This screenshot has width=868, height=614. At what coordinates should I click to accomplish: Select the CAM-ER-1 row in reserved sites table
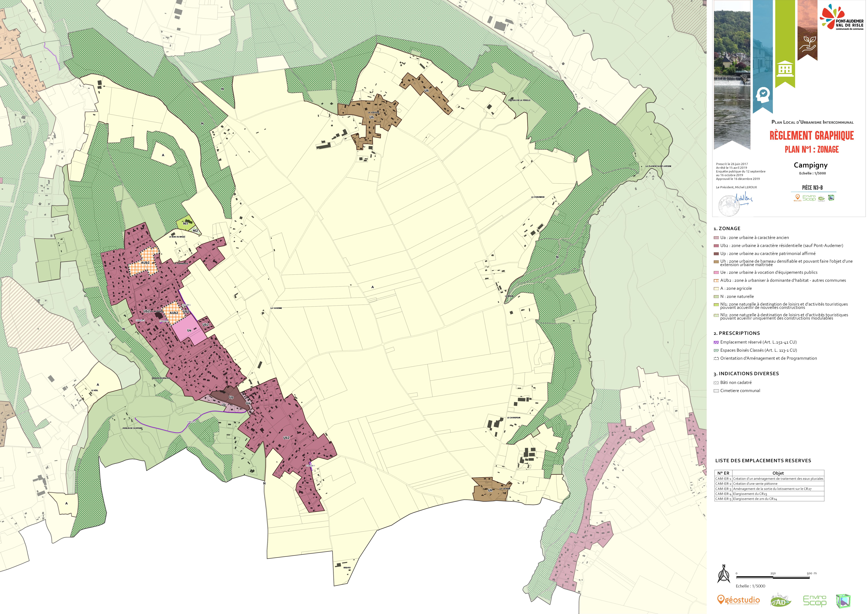click(x=769, y=479)
